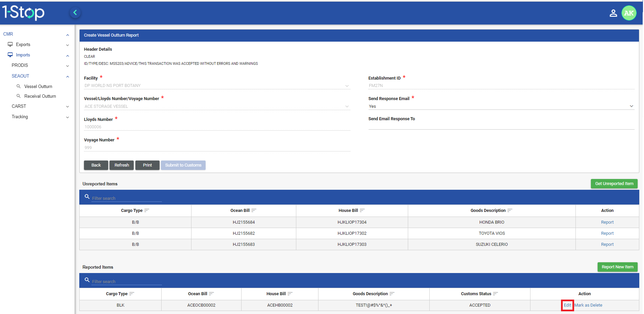
Task: Click search icon in Unreported Items filter
Action: [87, 197]
